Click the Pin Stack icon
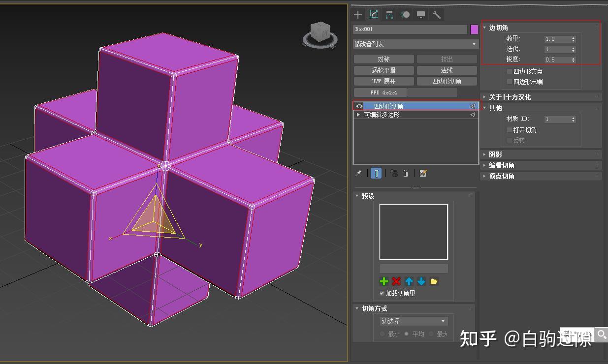This screenshot has height=364, width=608. [358, 173]
